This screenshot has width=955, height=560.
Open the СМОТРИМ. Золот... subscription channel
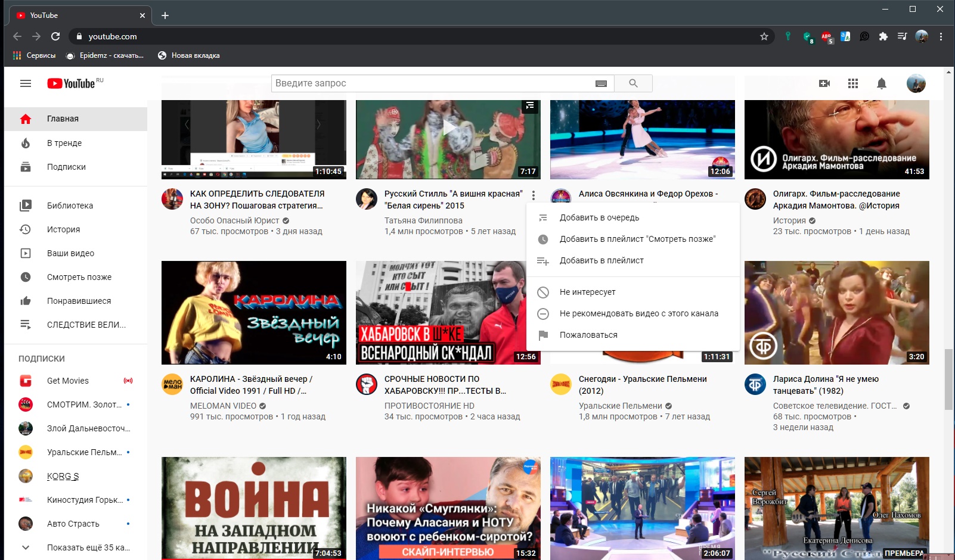[x=76, y=405]
